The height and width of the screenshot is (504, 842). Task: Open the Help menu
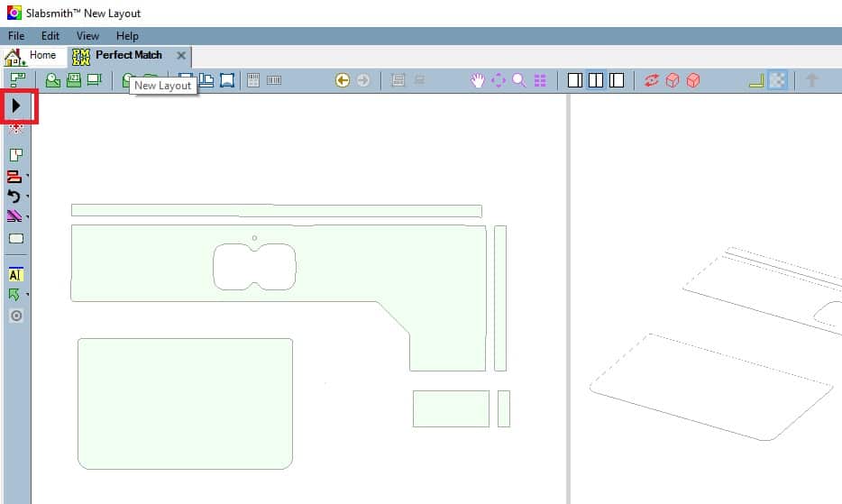[x=127, y=36]
